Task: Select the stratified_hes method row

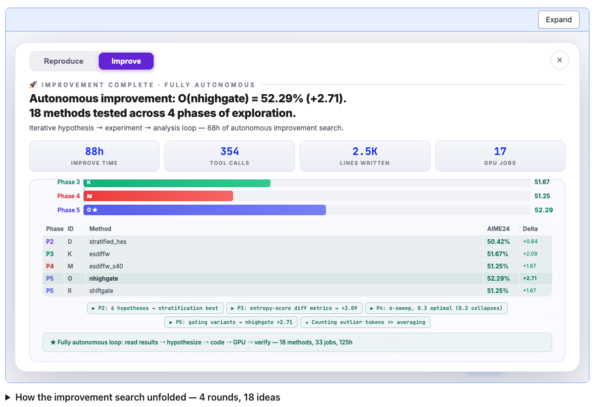Action: click(x=297, y=241)
